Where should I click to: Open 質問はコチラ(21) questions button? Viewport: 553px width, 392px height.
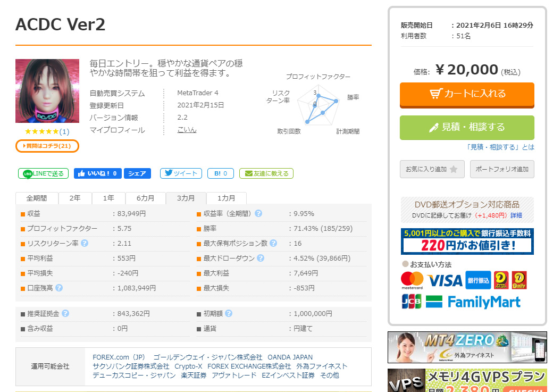[x=47, y=146]
